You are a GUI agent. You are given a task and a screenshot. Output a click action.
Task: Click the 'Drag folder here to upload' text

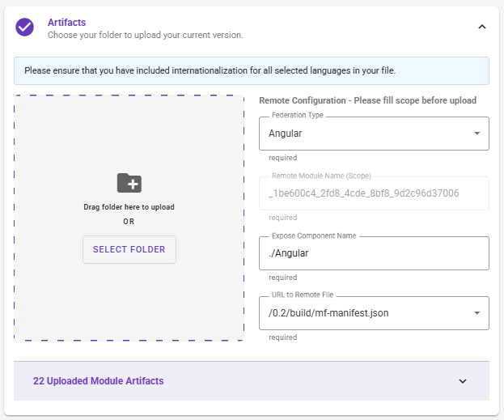[129, 207]
